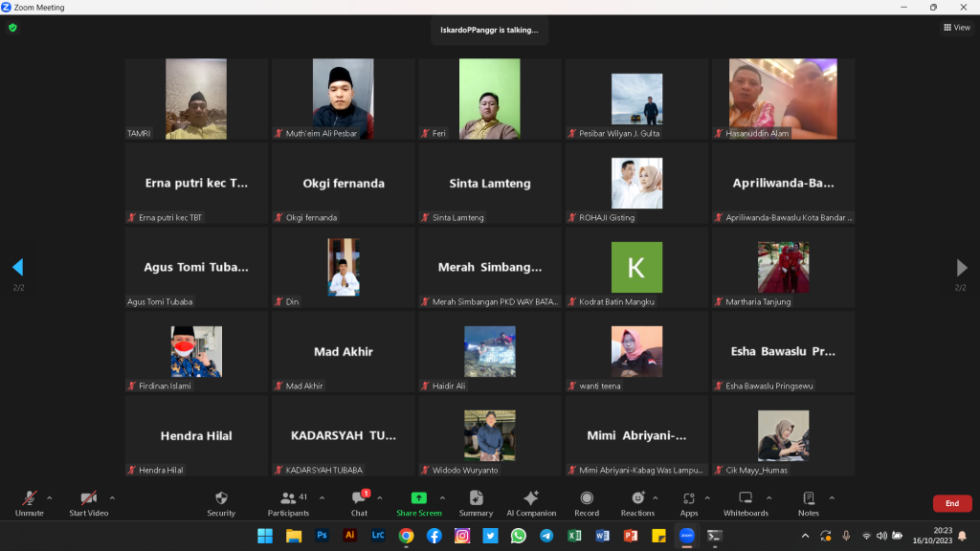This screenshot has width=980, height=551.
Task: Open the Participants panel
Action: 288,503
